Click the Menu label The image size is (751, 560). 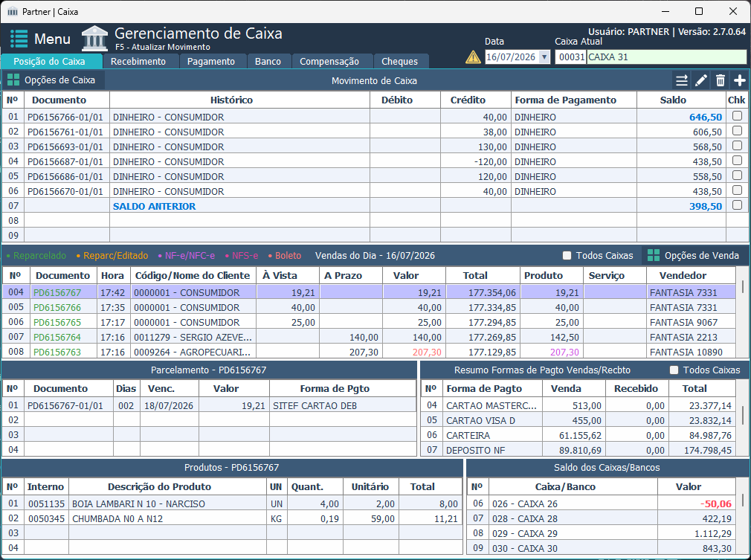click(52, 39)
